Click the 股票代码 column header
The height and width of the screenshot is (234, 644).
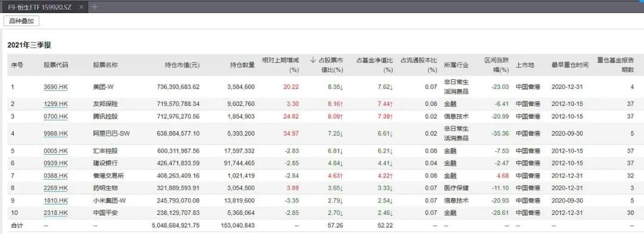coord(56,65)
